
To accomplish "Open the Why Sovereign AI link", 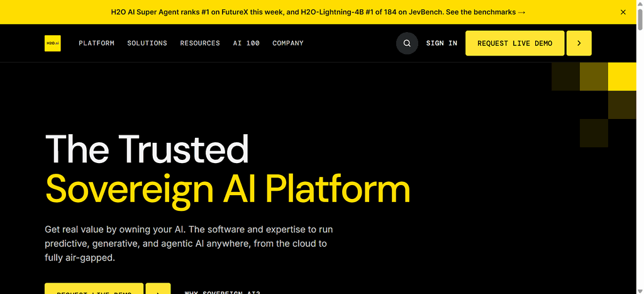I will [x=222, y=292].
